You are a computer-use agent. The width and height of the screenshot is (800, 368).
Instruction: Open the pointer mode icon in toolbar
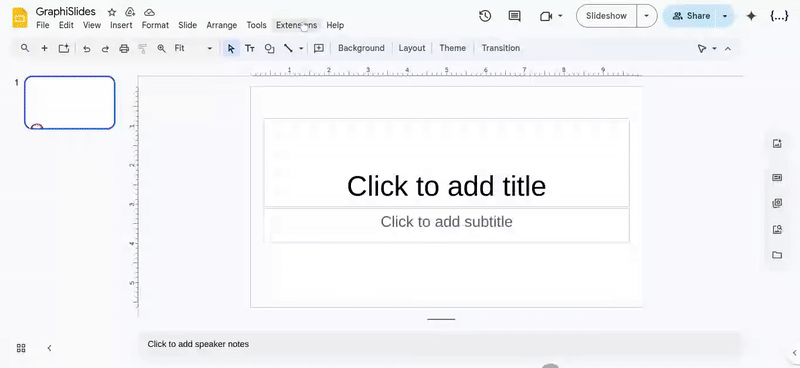pyautogui.click(x=702, y=48)
